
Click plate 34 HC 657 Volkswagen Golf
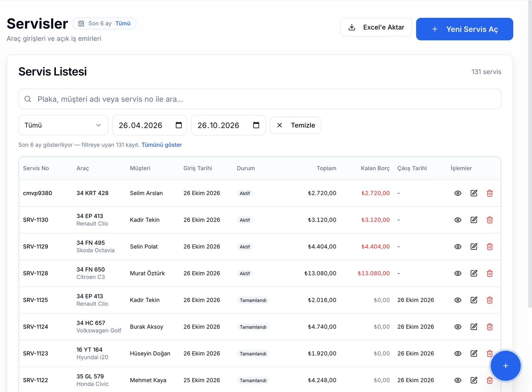point(99,327)
